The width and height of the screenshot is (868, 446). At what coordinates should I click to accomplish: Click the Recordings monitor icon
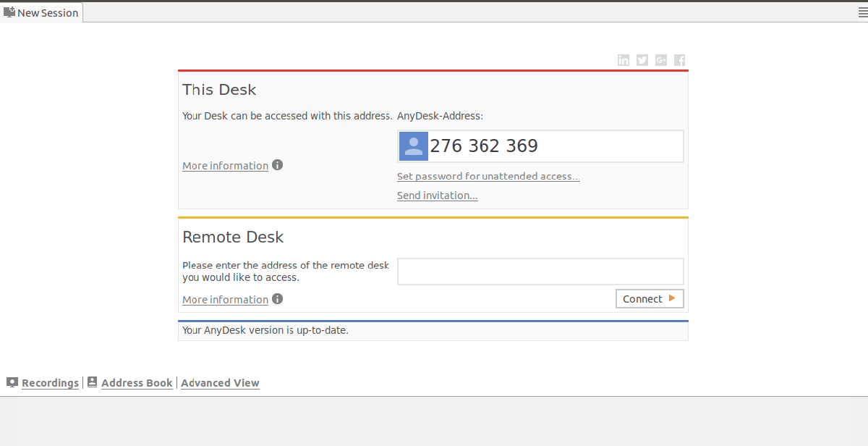tap(12, 382)
